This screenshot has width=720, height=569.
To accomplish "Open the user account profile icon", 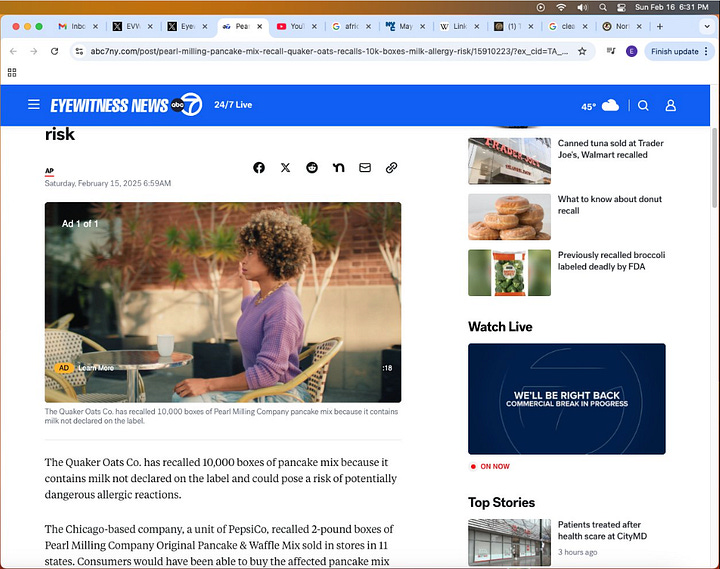I will (670, 106).
